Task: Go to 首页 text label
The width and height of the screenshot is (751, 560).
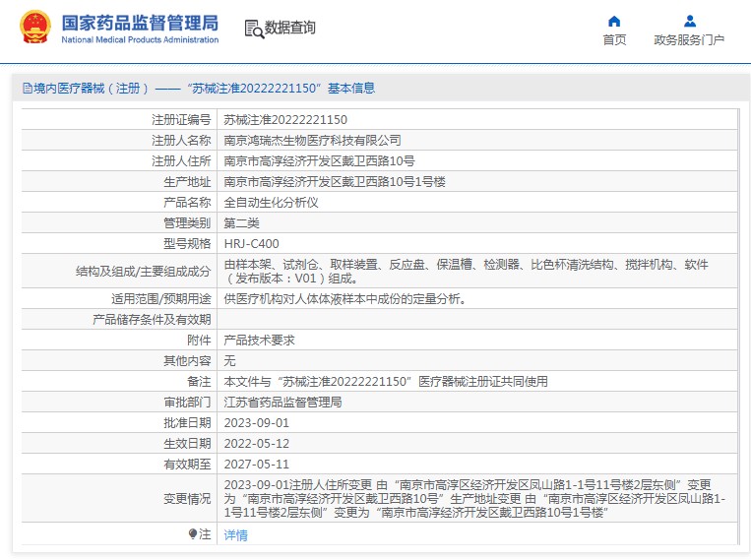Action: tap(614, 40)
